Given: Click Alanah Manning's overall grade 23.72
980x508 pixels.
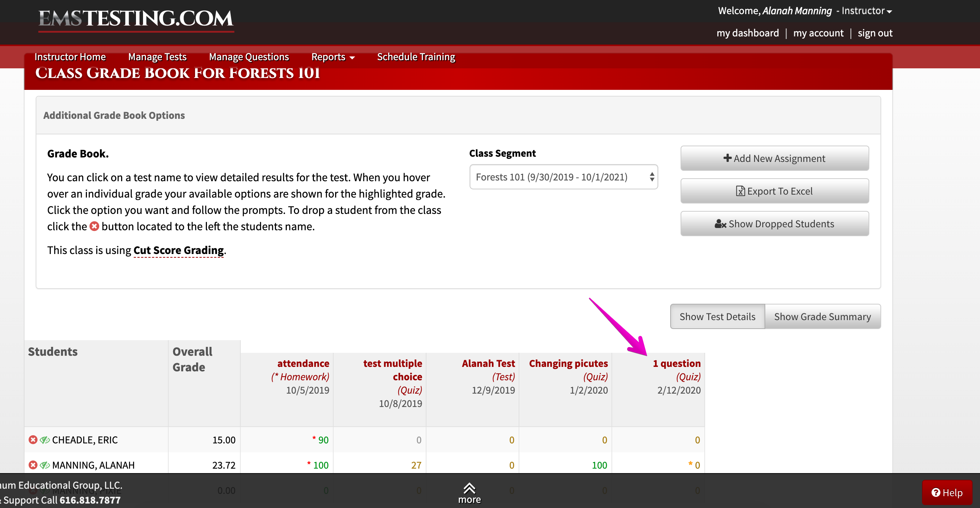Looking at the screenshot, I should (224, 465).
